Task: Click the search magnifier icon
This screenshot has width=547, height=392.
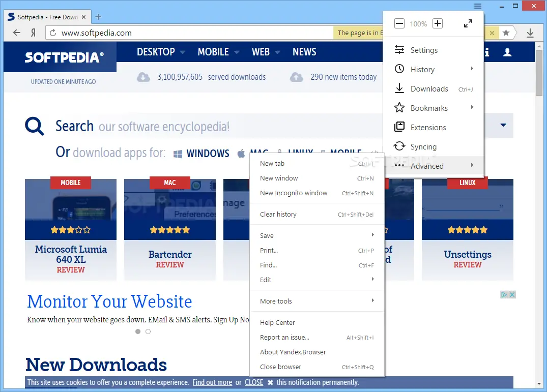Action: (x=34, y=126)
